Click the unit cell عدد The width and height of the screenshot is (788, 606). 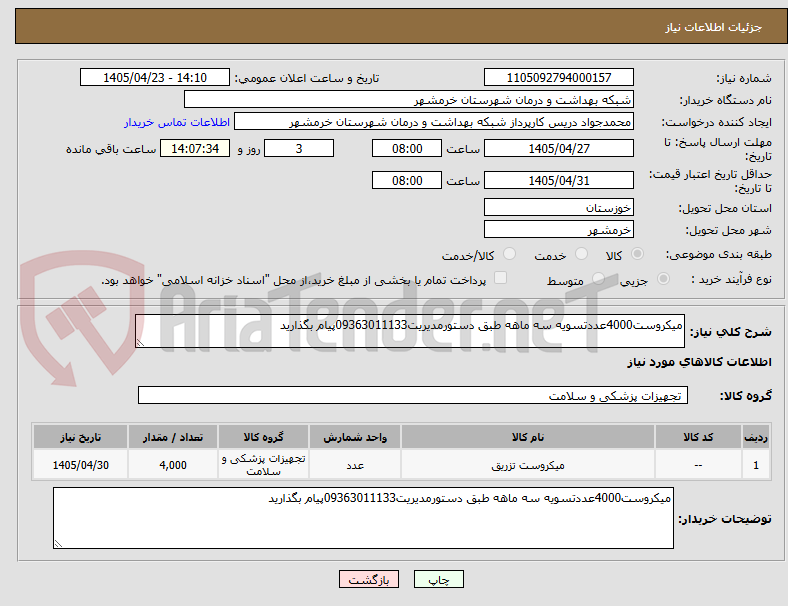coord(355,465)
